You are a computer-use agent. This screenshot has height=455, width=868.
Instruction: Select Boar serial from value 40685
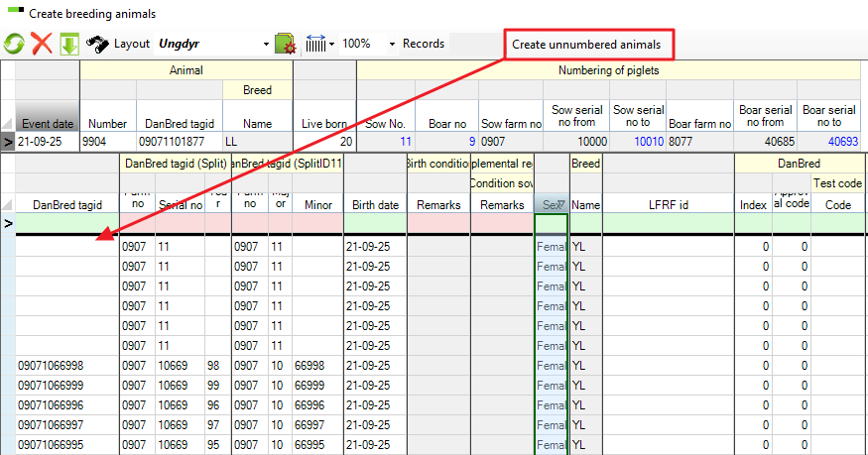[765, 142]
